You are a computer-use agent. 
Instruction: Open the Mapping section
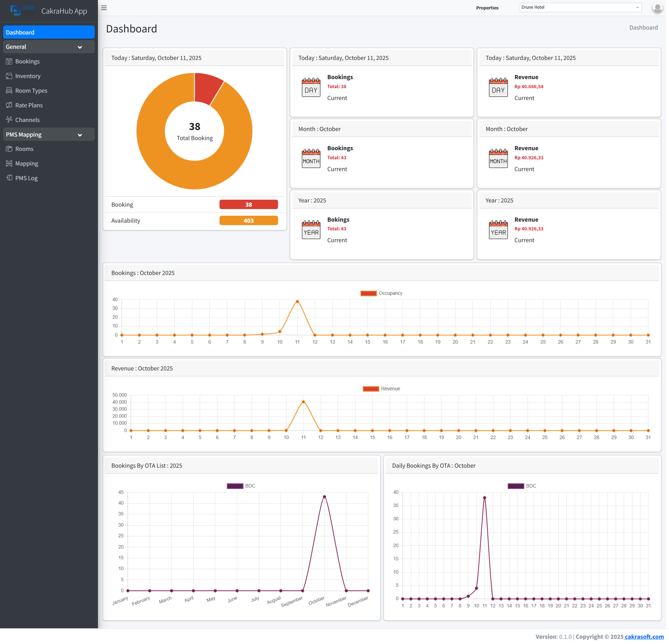tap(26, 163)
